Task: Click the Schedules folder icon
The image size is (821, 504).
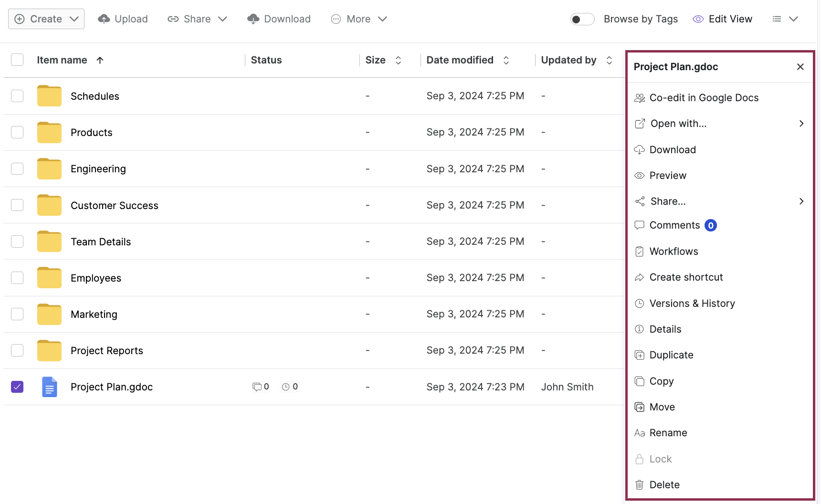Action: pos(49,96)
